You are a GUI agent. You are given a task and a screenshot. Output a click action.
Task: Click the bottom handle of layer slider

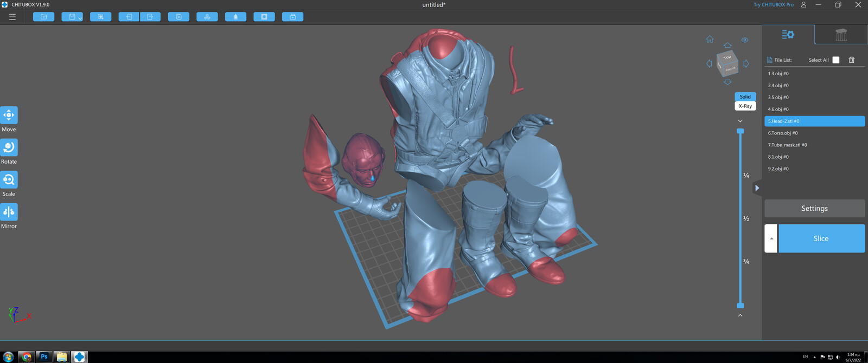(x=740, y=306)
